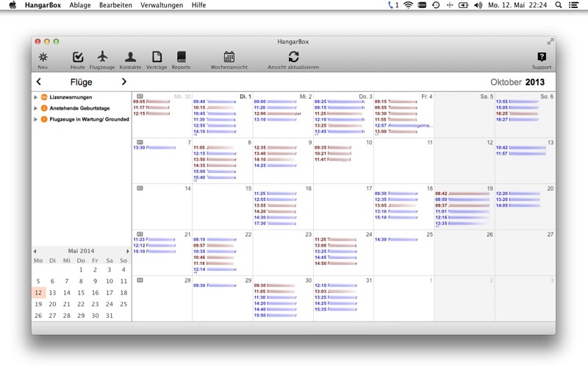Open the Apple menu

click(12, 5)
